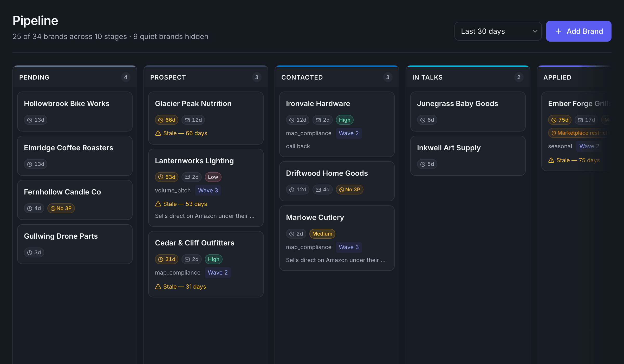
Task: Click the Amazon note on Lanternworks Lighting
Action: coord(205,216)
